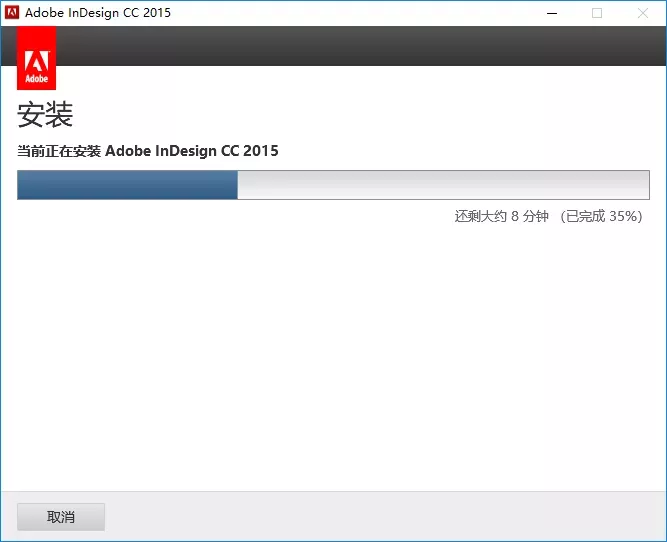Cancel the installation with the 取消 button
Viewport: 667px width, 542px height.
tap(61, 517)
